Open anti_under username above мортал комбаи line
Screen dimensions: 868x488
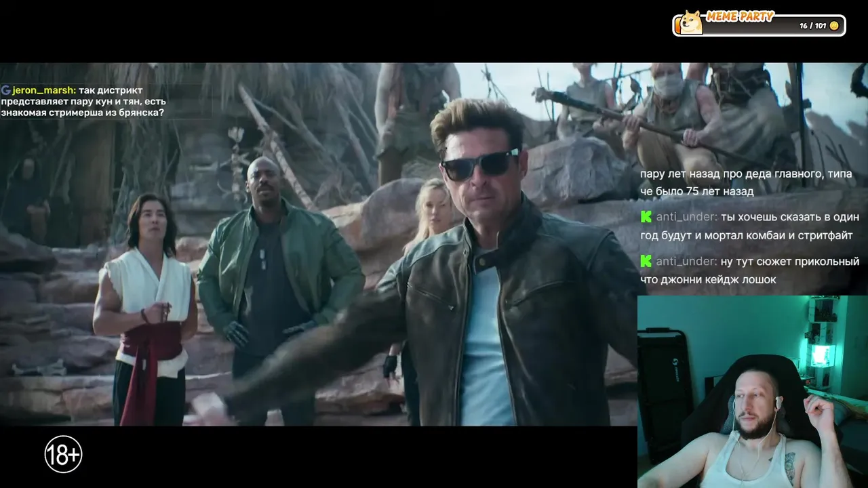tap(686, 217)
